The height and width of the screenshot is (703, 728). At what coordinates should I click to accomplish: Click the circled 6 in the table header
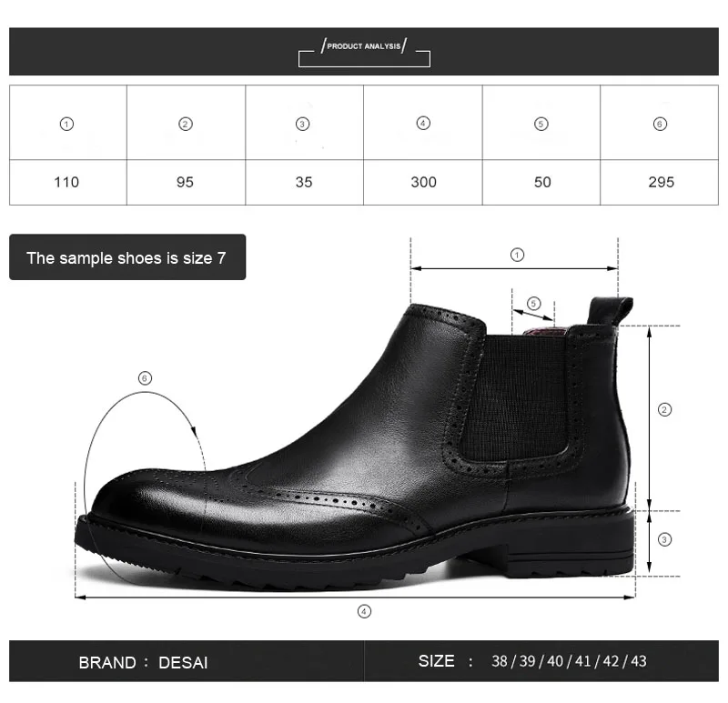(660, 125)
